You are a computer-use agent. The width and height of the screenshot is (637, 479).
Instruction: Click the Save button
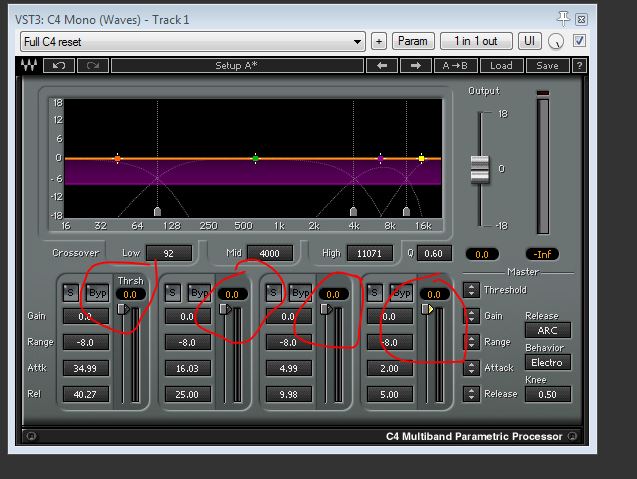click(548, 65)
